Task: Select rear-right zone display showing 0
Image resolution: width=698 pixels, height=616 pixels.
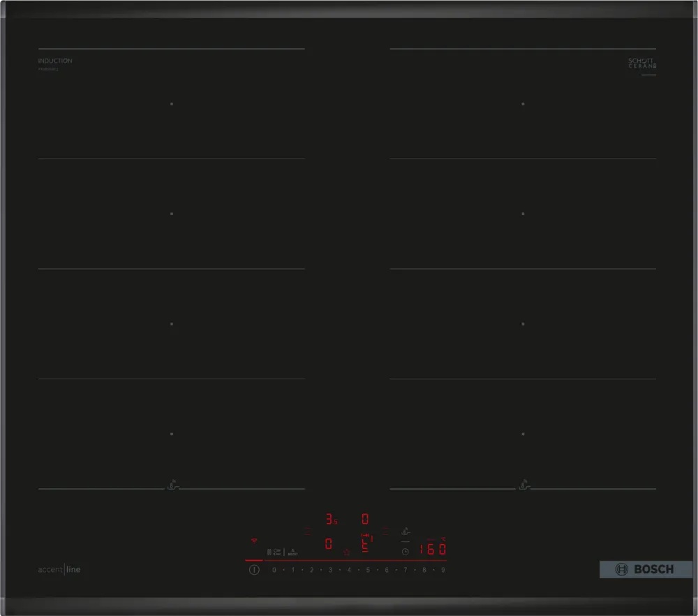Action: [x=365, y=520]
